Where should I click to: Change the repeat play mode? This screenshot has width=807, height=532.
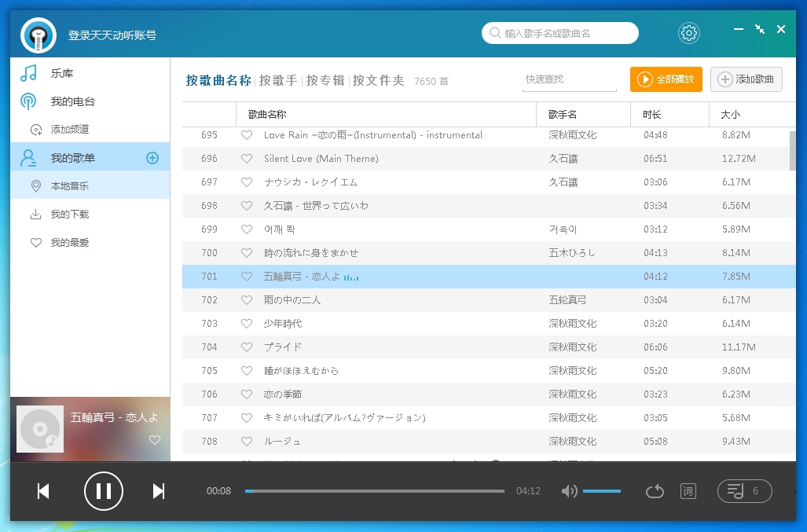pos(655,491)
